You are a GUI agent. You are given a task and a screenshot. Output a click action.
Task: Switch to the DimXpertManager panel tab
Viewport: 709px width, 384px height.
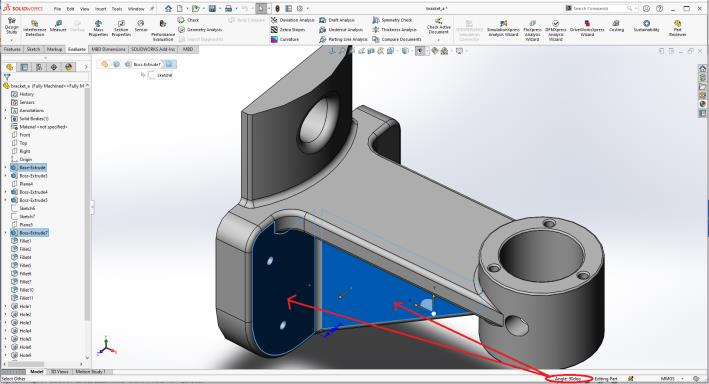(54, 67)
